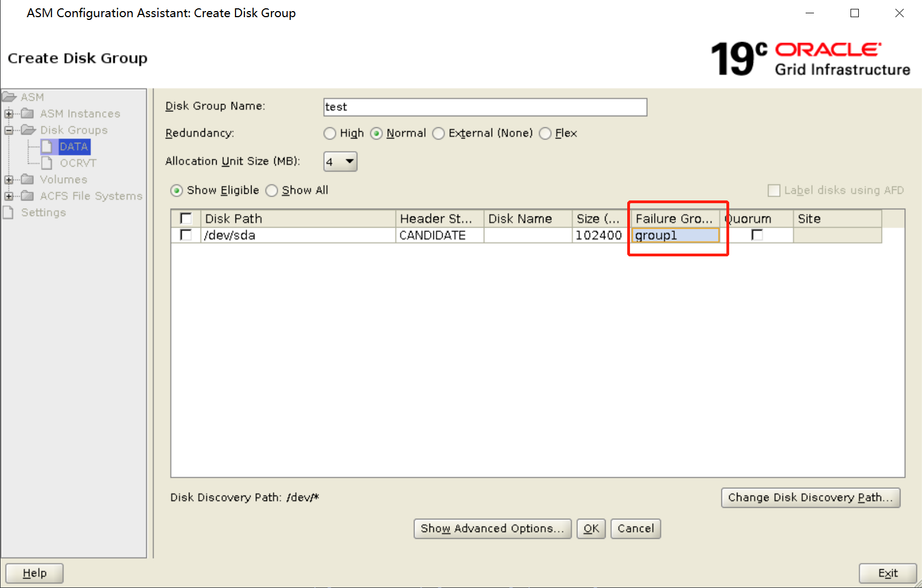922x588 pixels.
Task: Collapse the Disk Groups tree node
Action: [x=8, y=130]
